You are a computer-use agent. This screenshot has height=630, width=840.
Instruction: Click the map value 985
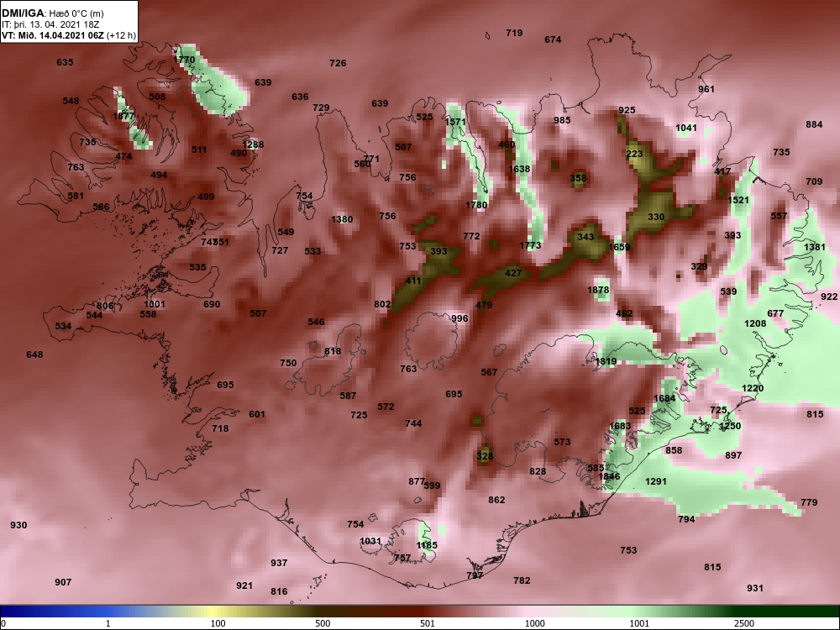562,120
